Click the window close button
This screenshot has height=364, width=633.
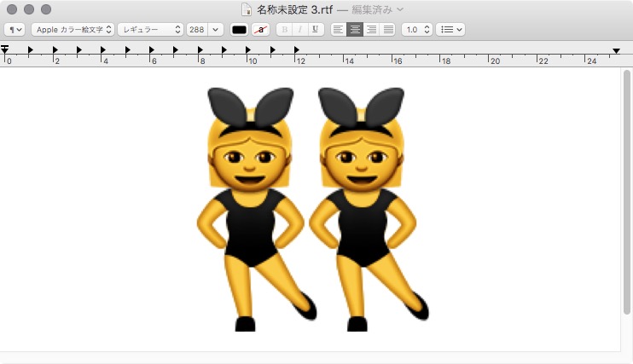click(12, 9)
